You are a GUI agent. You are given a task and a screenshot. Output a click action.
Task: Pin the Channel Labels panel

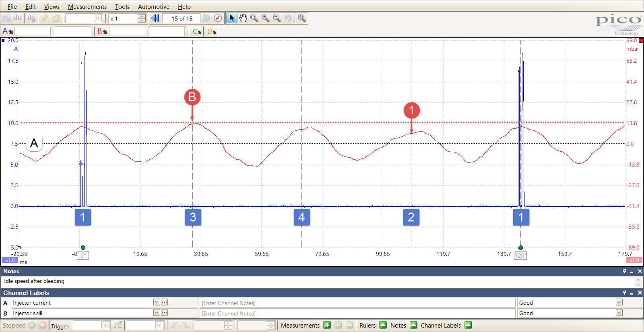pos(625,293)
